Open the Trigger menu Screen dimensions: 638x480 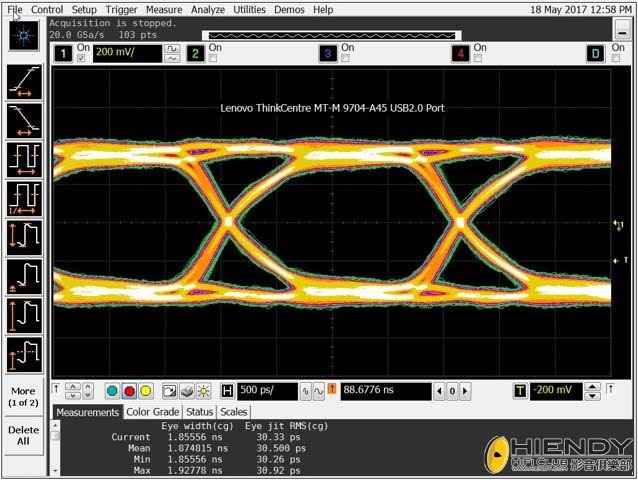pos(122,9)
